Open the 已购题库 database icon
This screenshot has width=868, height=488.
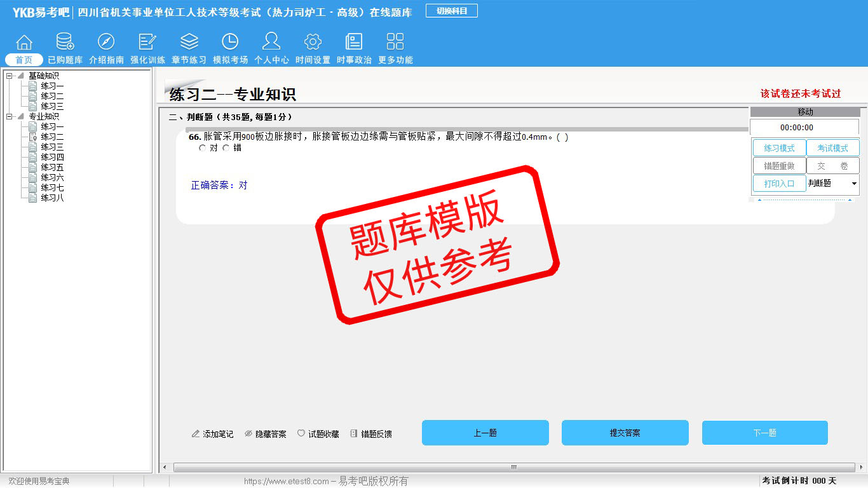click(x=65, y=42)
